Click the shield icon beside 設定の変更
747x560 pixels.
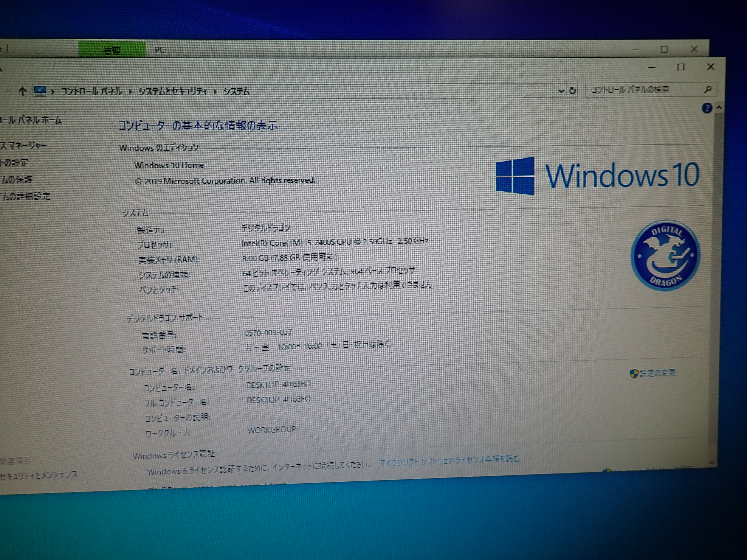coord(634,373)
